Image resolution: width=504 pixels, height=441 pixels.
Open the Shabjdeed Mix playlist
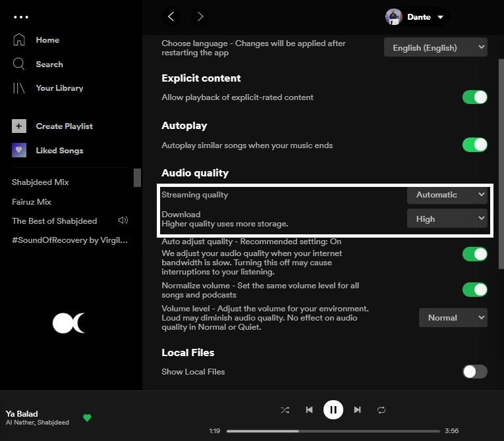[x=40, y=182]
